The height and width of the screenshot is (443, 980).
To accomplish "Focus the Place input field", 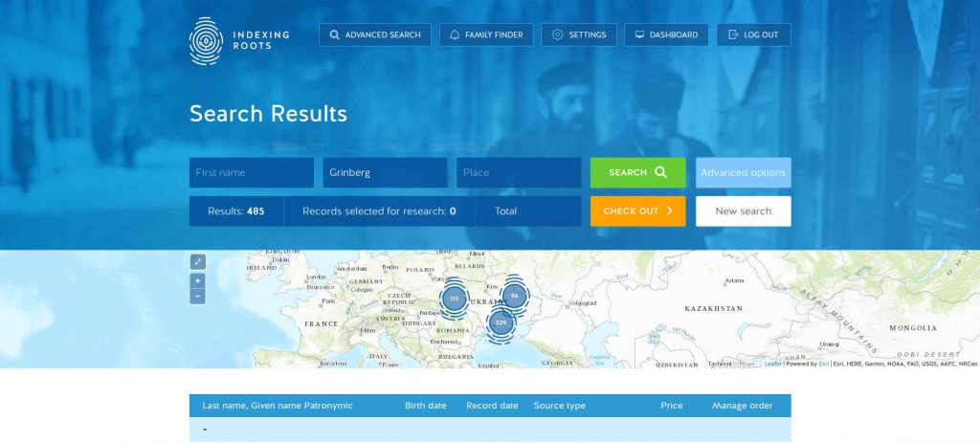I will [x=518, y=173].
